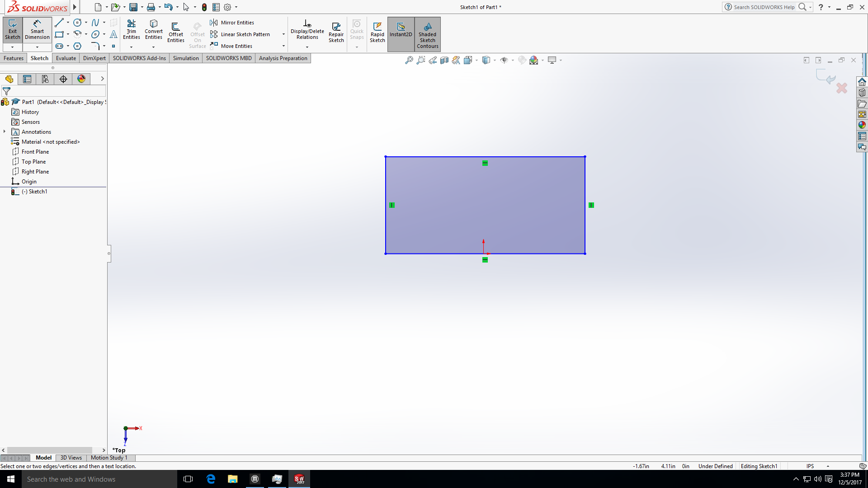The height and width of the screenshot is (488, 868).
Task: Enable Rapid Sketch mode
Action: coord(377,33)
